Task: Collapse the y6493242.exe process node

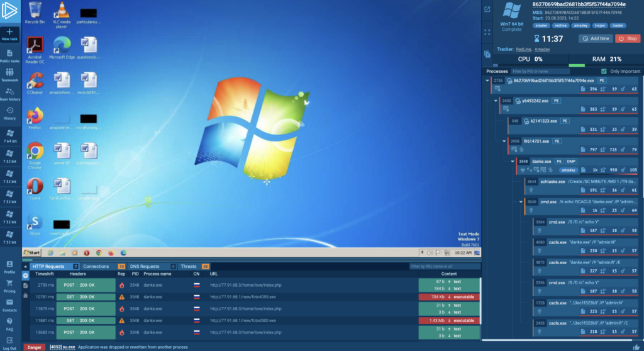Action: point(496,101)
